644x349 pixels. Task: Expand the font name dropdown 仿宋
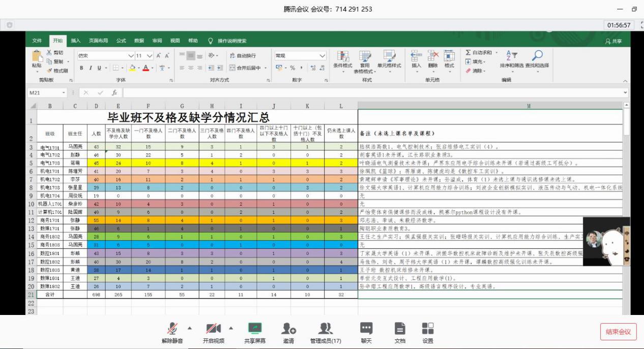pyautogui.click(x=131, y=56)
